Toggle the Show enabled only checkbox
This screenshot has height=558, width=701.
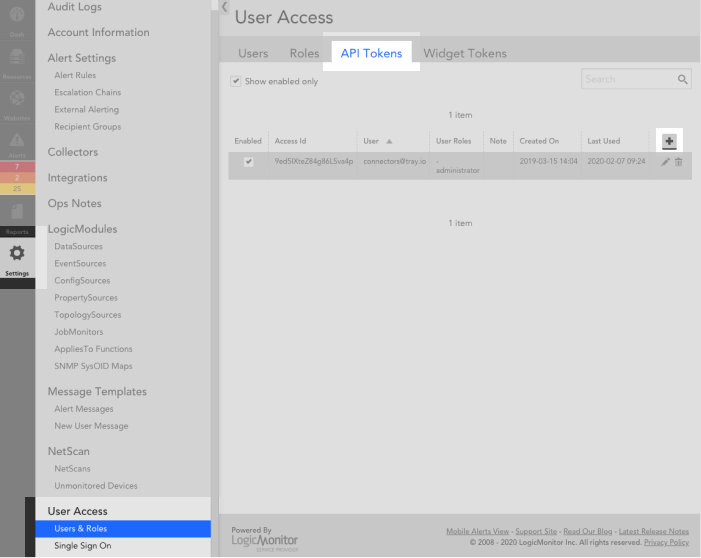coord(236,81)
